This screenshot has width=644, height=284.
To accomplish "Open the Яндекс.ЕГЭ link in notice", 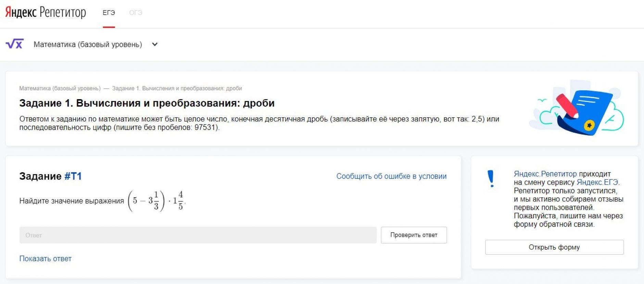I will tap(598, 182).
